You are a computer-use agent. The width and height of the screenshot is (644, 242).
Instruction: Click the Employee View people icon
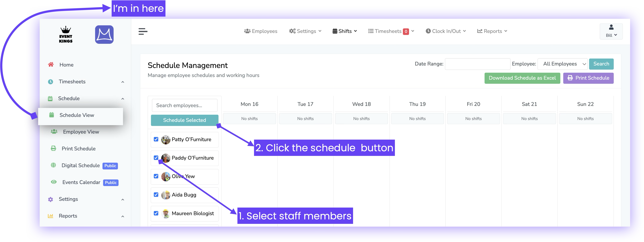[x=54, y=131]
